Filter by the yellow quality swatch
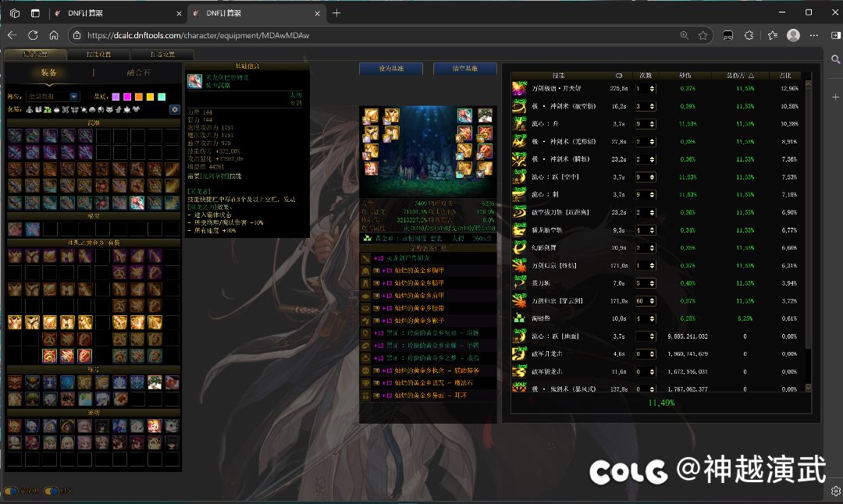 click(x=151, y=97)
